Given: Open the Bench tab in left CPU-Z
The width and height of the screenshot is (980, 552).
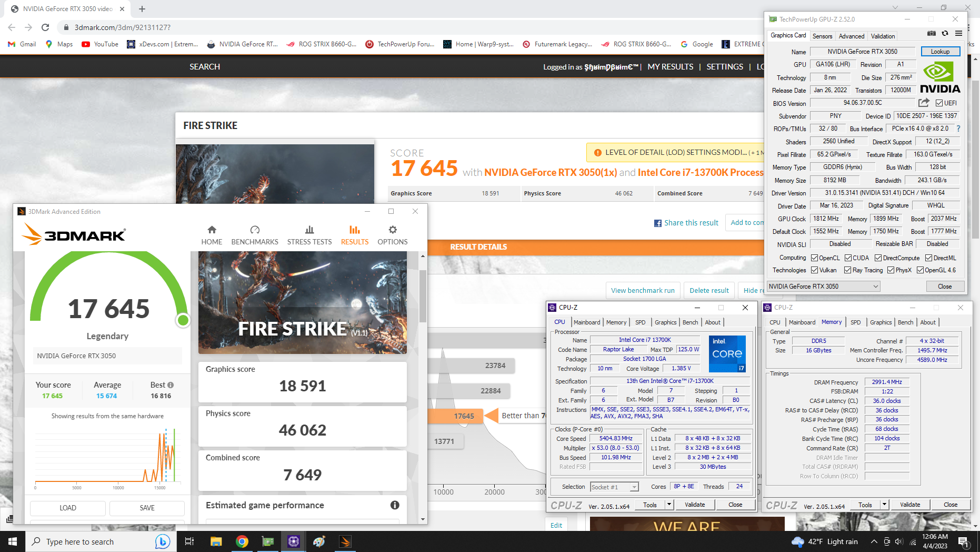Looking at the screenshot, I should click(690, 322).
